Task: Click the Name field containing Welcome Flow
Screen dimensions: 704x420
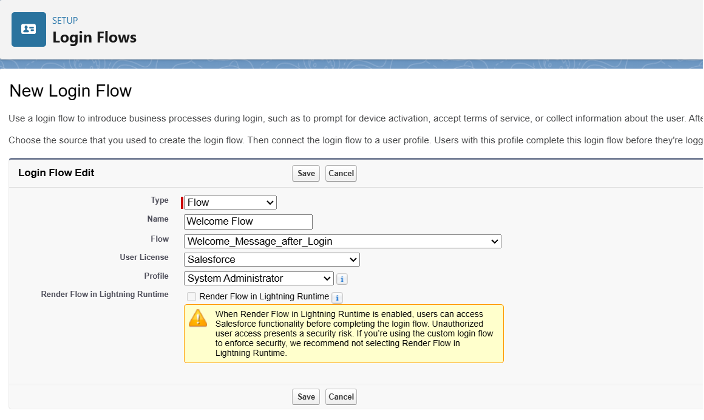Action: click(x=248, y=222)
